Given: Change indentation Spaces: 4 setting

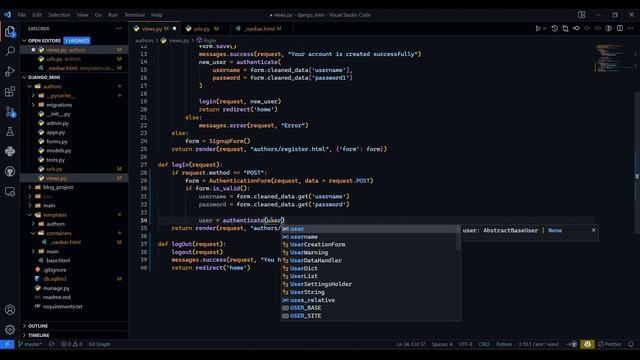Looking at the screenshot, I should click(x=442, y=344).
